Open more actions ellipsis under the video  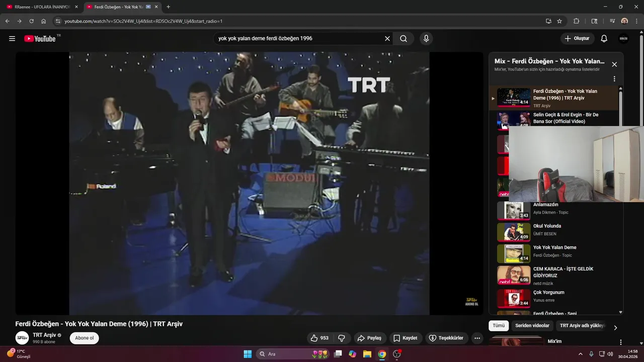click(477, 338)
